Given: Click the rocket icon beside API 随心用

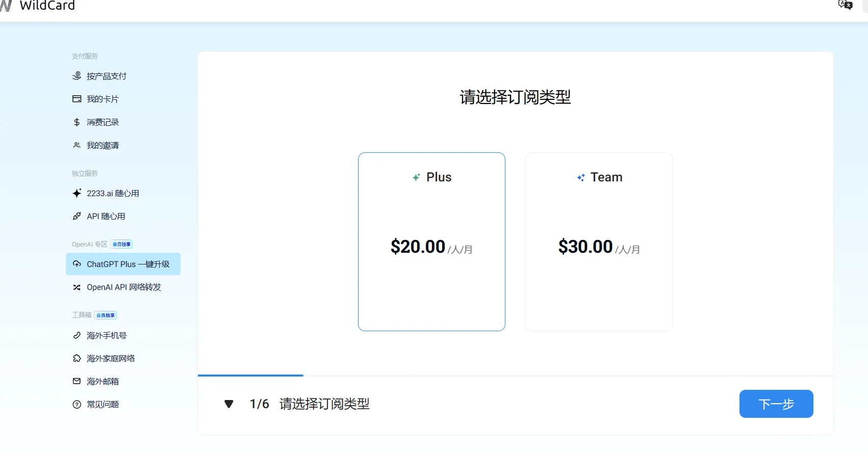Looking at the screenshot, I should click(x=76, y=216).
